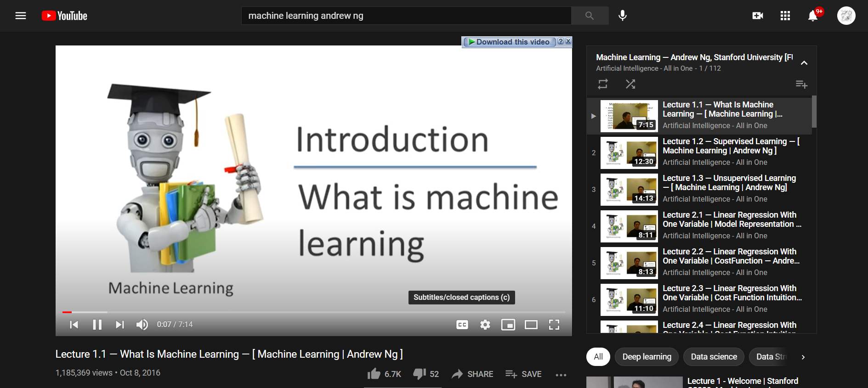Toggle subtitles/closed captions
Image resolution: width=868 pixels, height=388 pixels.
point(462,325)
